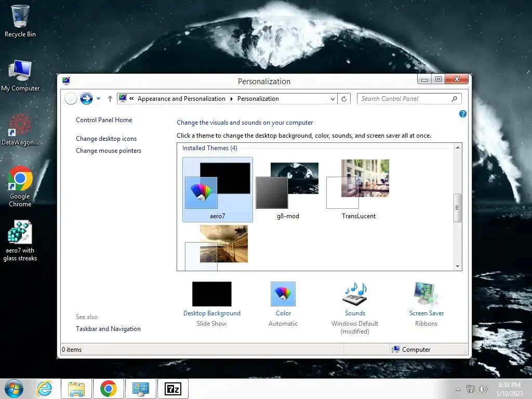Open volume control in system tray

[x=483, y=389]
